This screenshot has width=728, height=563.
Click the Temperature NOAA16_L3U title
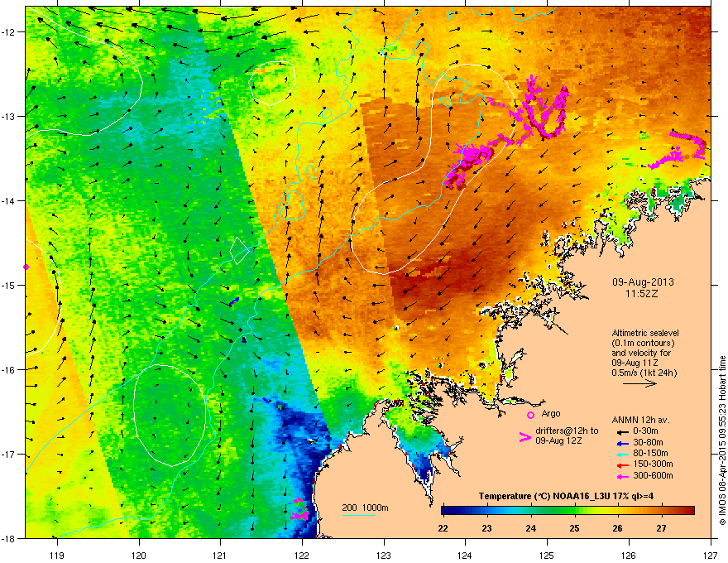coord(566,496)
